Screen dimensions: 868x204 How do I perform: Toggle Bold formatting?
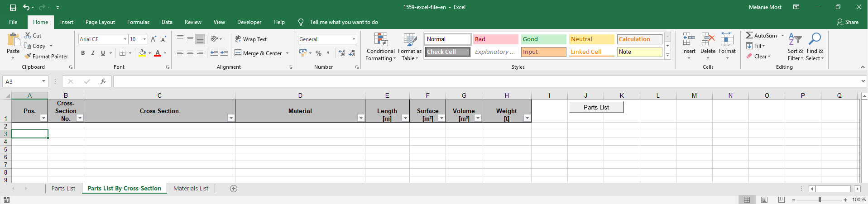83,53
